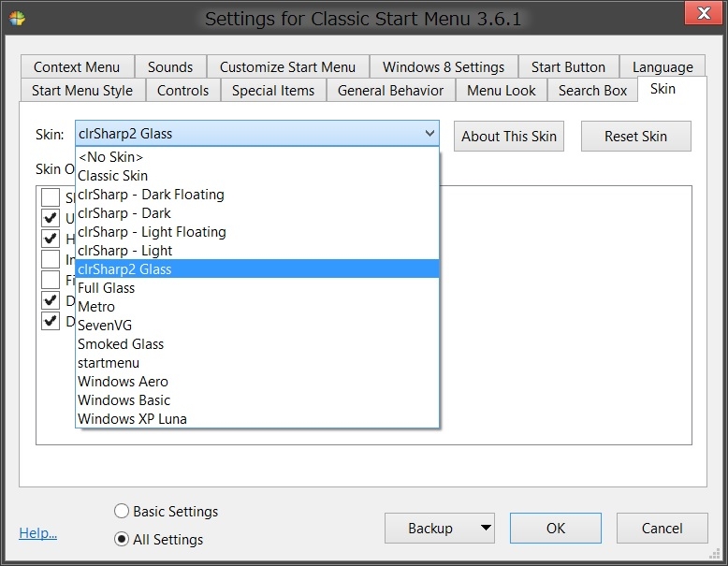Image resolution: width=728 pixels, height=566 pixels.
Task: Pick SevenVG from the skin list
Action: pos(257,325)
